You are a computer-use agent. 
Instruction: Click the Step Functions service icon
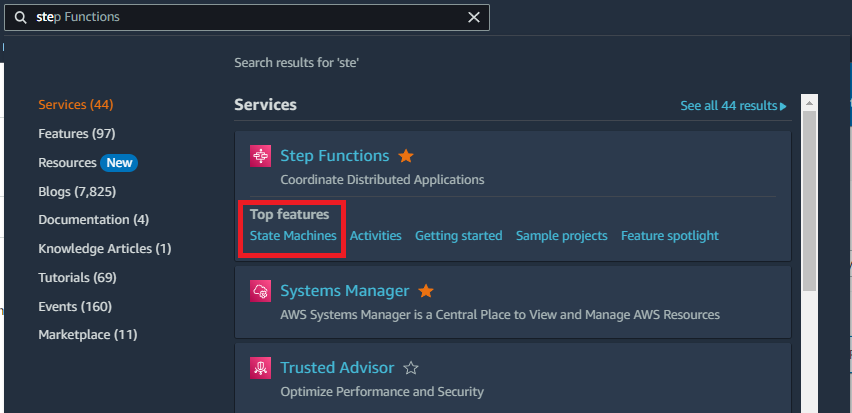click(x=260, y=156)
